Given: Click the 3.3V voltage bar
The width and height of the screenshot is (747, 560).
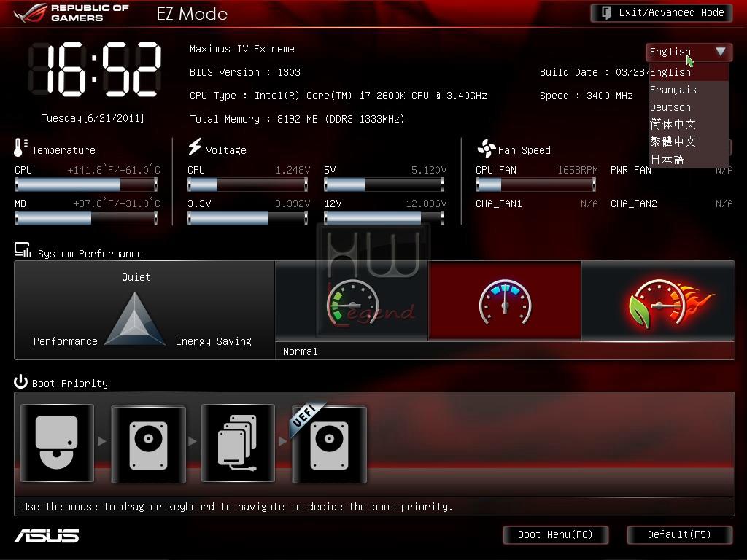Looking at the screenshot, I should point(247,218).
